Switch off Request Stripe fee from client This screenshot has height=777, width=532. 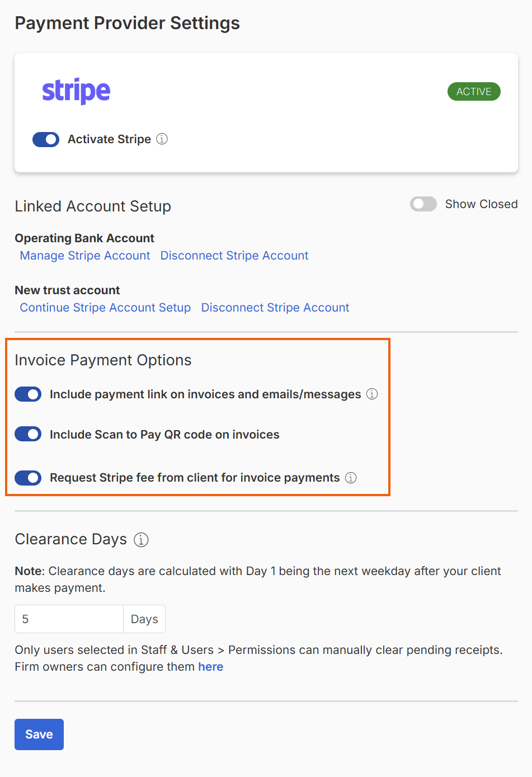click(x=28, y=478)
